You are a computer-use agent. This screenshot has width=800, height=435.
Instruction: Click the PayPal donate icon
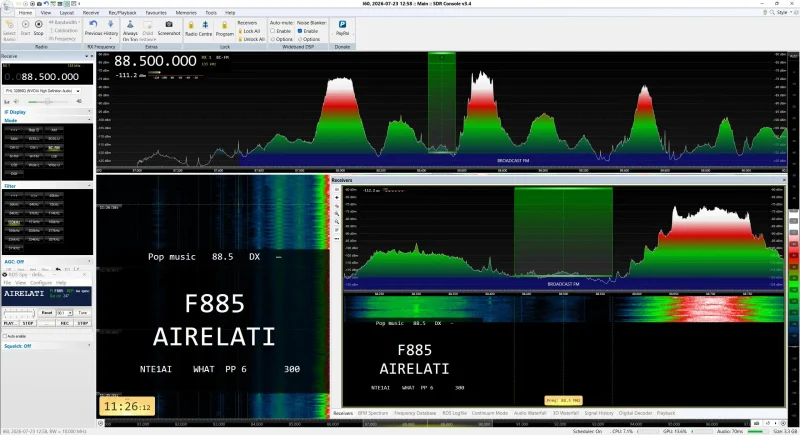342,24
